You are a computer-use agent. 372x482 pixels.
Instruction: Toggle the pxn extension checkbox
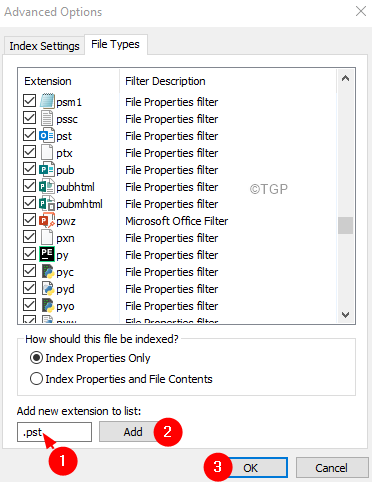click(x=30, y=237)
